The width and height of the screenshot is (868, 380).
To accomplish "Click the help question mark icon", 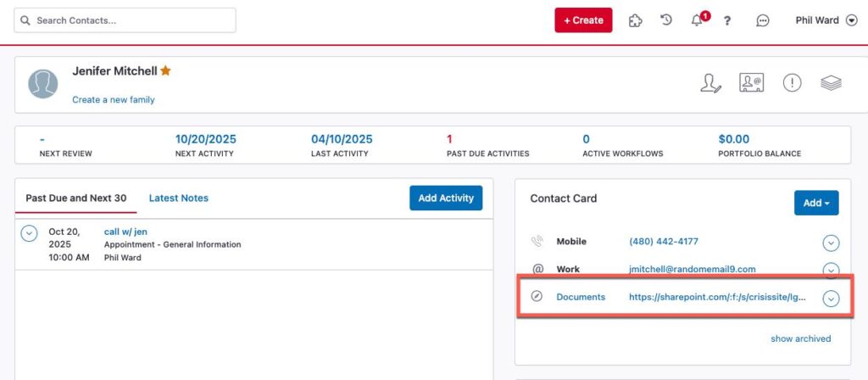I will point(727,21).
